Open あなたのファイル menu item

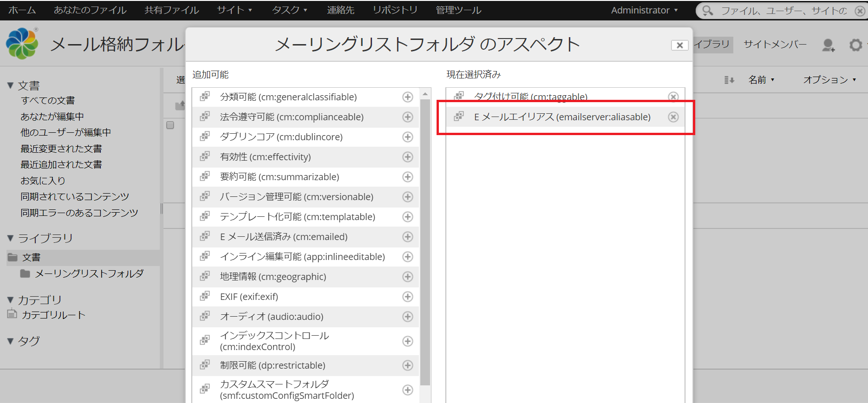90,10
